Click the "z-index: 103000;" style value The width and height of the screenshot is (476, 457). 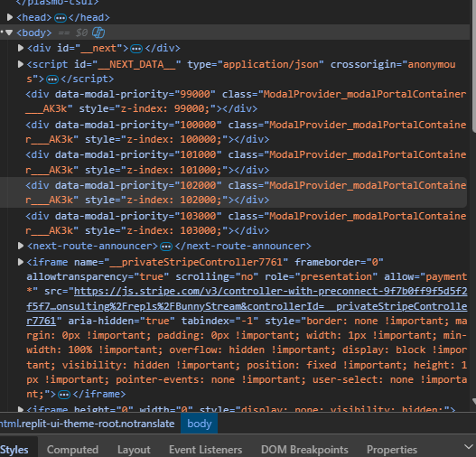tap(174, 230)
